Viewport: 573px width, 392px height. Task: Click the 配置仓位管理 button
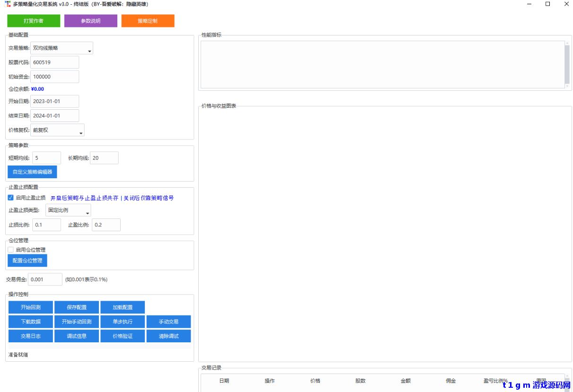(x=27, y=260)
